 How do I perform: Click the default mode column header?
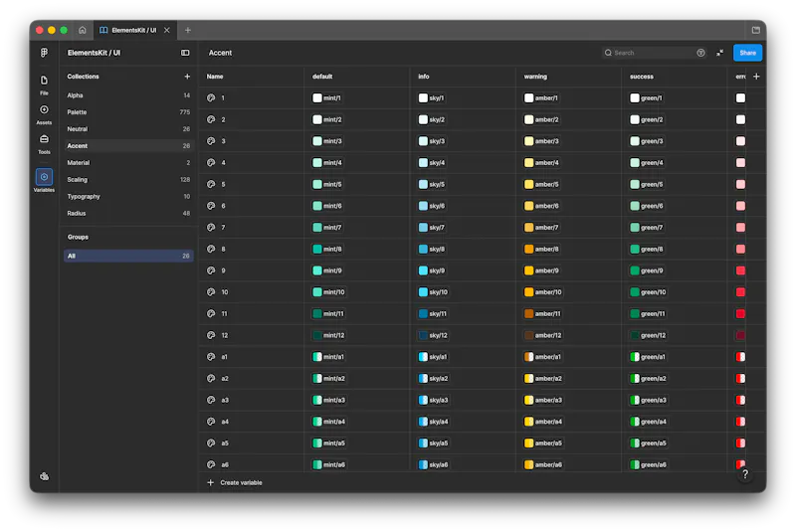(x=322, y=77)
